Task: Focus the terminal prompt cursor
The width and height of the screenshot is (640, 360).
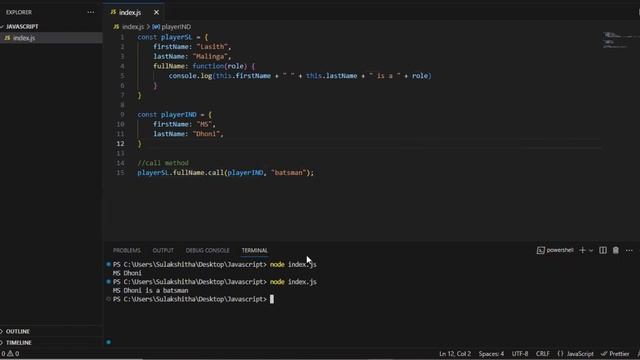Action: pyautogui.click(x=272, y=299)
